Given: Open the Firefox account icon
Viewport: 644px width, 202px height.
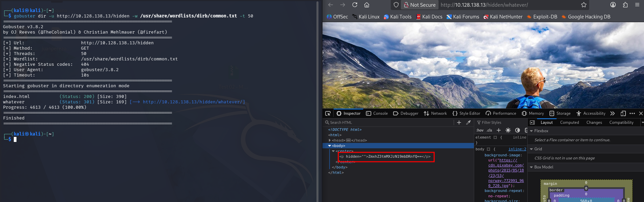Looking at the screenshot, I should click(x=613, y=5).
